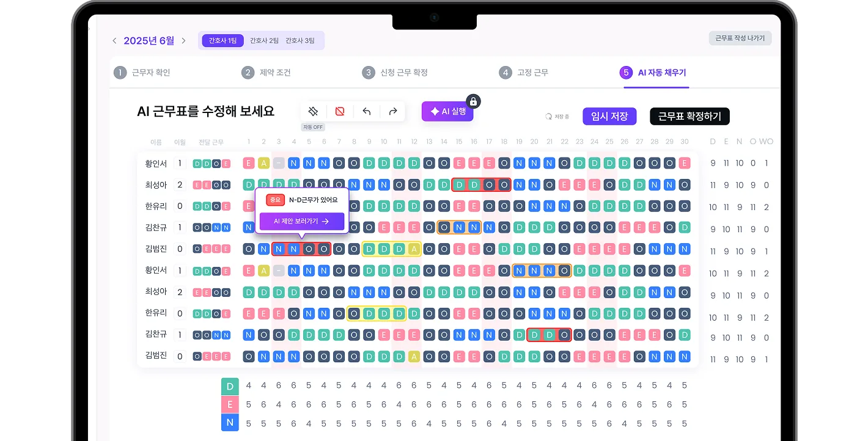
Task: Click the day 22 column header
Action: pos(564,142)
